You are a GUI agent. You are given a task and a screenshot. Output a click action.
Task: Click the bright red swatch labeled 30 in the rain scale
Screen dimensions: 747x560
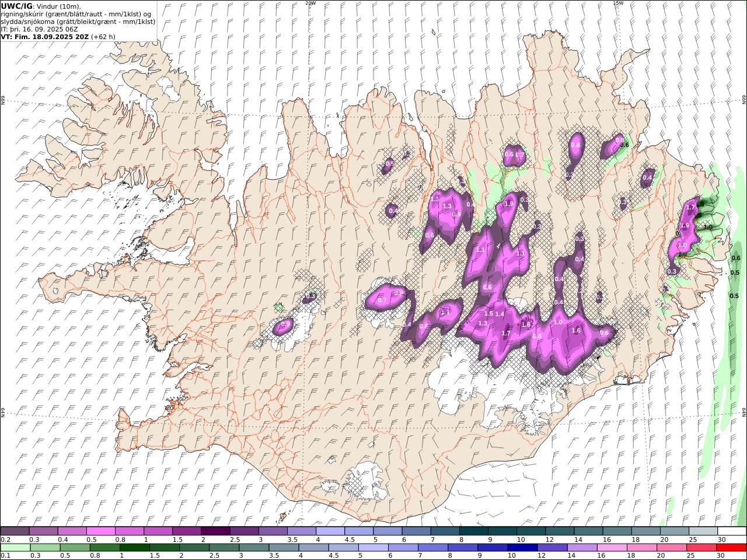(731, 548)
